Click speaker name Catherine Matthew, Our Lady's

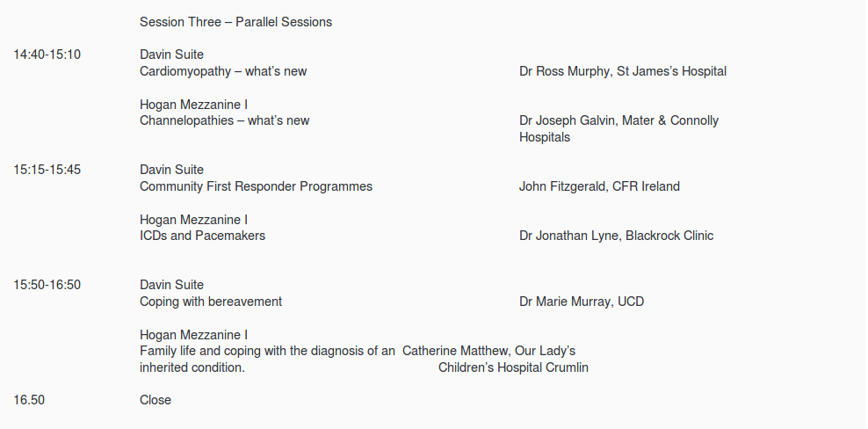(x=488, y=351)
